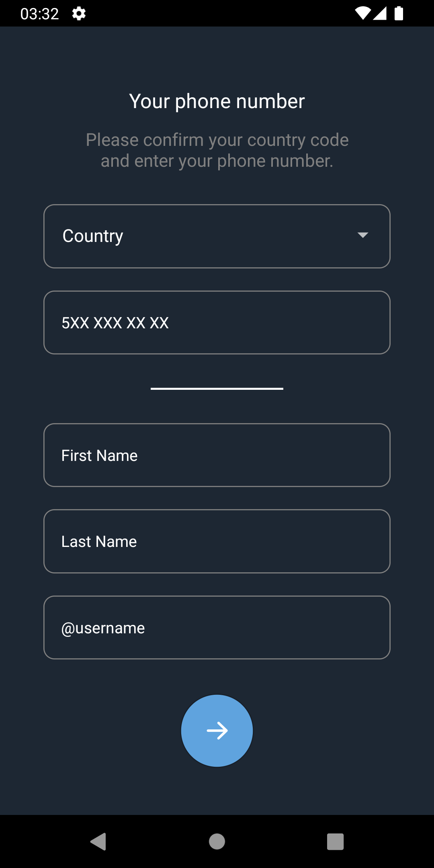Select the @username input field
The image size is (434, 868).
tap(217, 627)
